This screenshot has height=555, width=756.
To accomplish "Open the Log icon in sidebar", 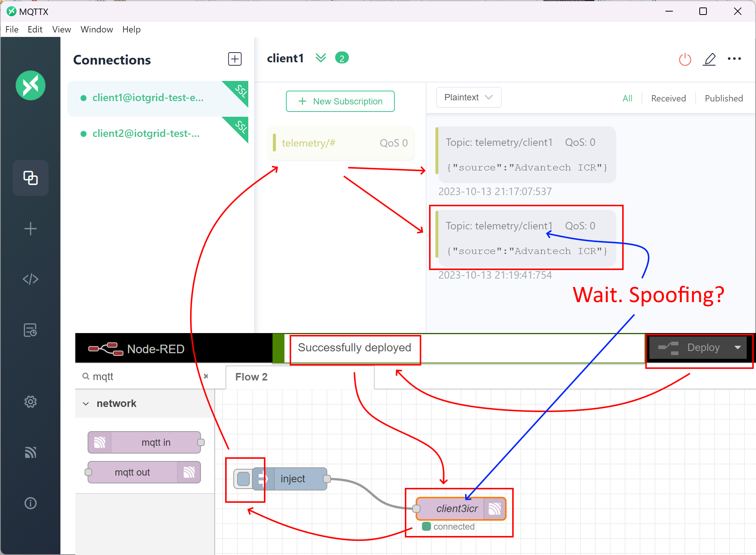I will point(31,330).
